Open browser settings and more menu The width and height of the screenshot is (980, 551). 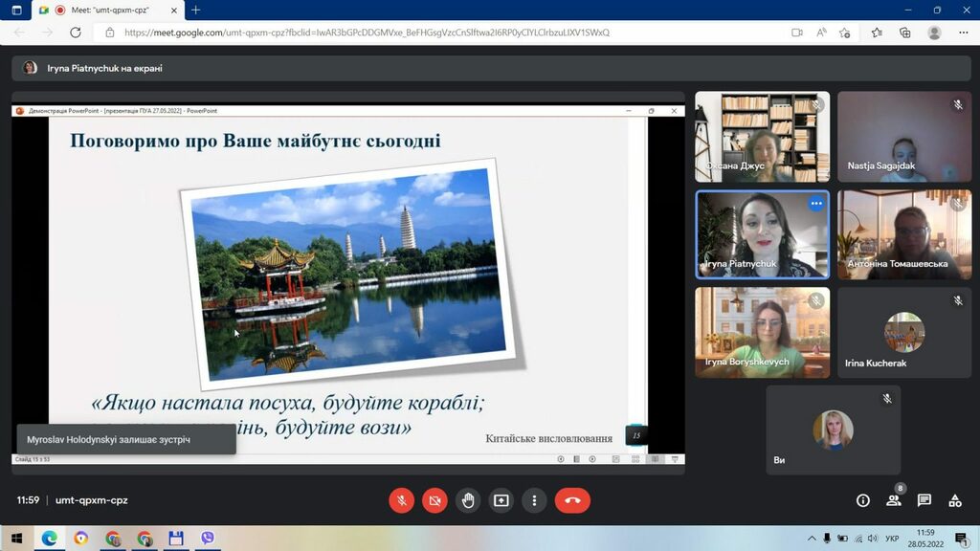963,33
